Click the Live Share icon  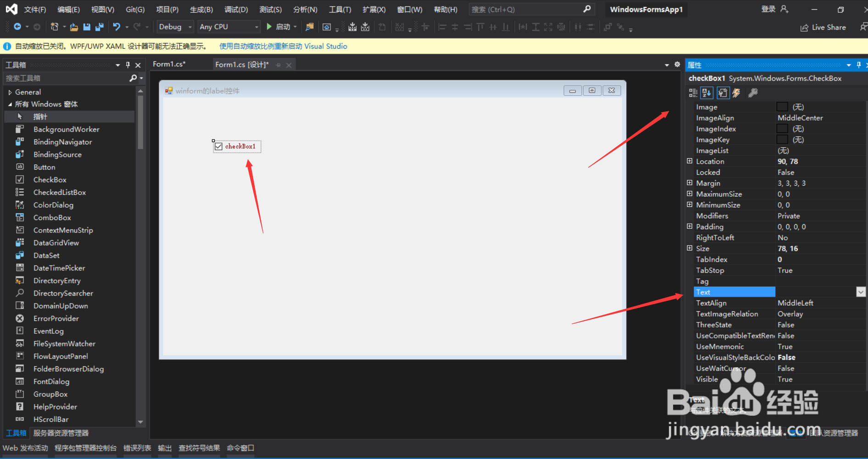[x=804, y=28]
